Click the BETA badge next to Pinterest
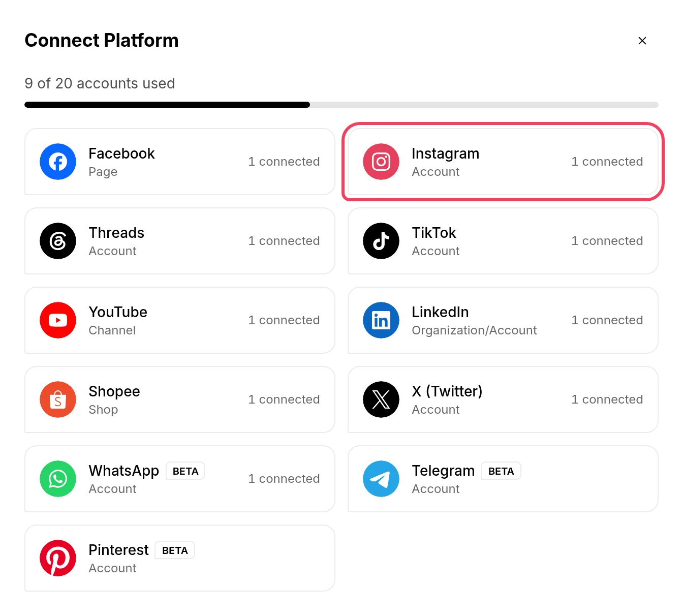 [175, 550]
